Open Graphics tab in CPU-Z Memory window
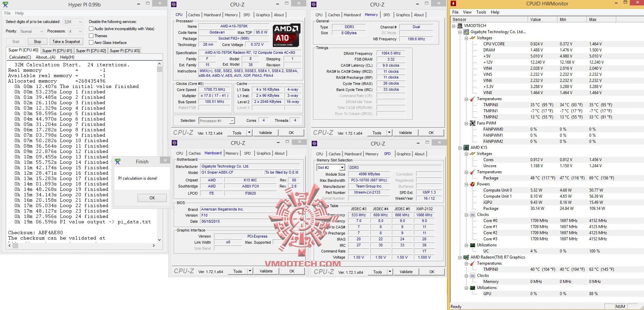Screen dimensions: 644x310 [x=403, y=15]
